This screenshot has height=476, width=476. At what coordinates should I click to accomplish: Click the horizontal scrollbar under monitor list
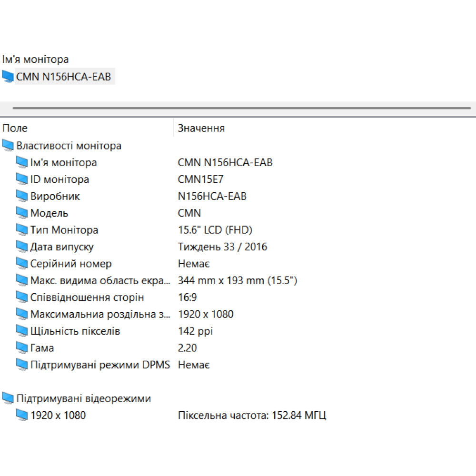click(x=241, y=108)
